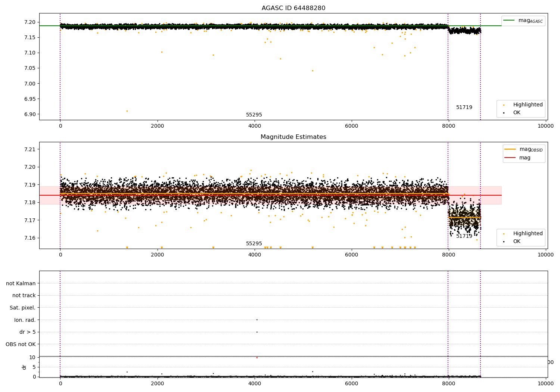Click the orange mag OBSID legend line
The width and height of the screenshot is (560, 392).
[x=510, y=149]
